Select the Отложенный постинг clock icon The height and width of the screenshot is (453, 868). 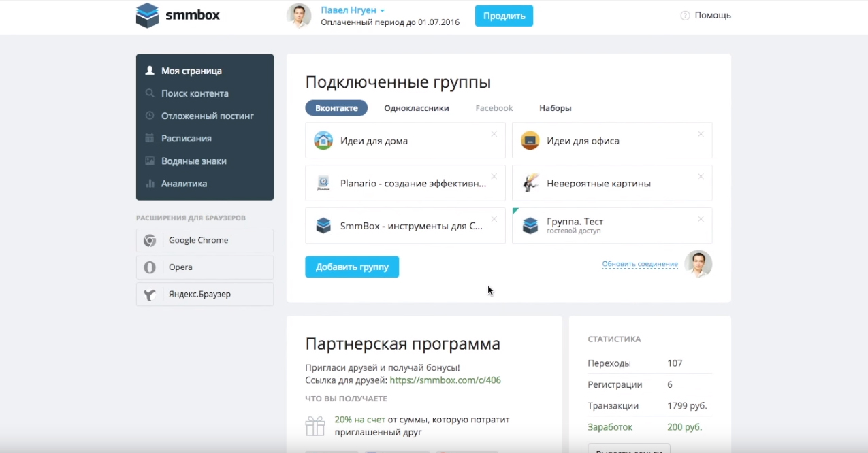click(150, 116)
